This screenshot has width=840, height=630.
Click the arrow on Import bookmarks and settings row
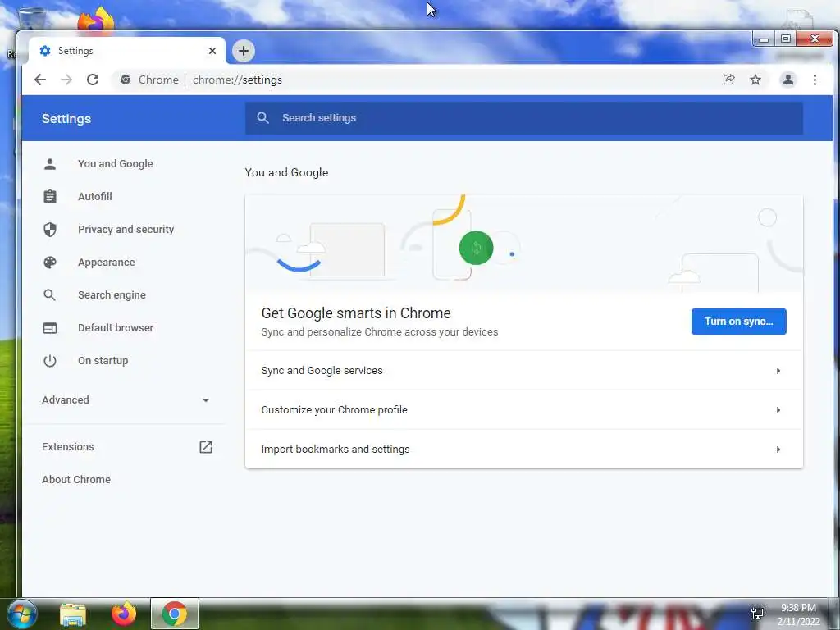click(x=778, y=449)
